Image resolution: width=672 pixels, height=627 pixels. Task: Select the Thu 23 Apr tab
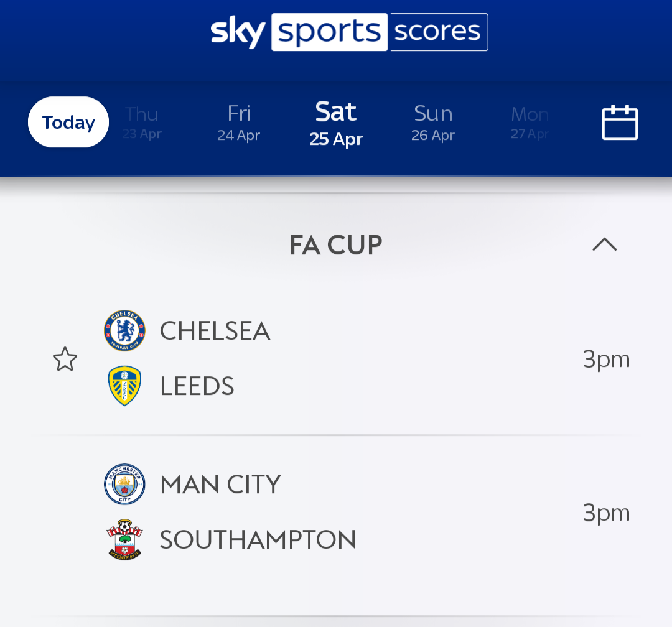(142, 123)
